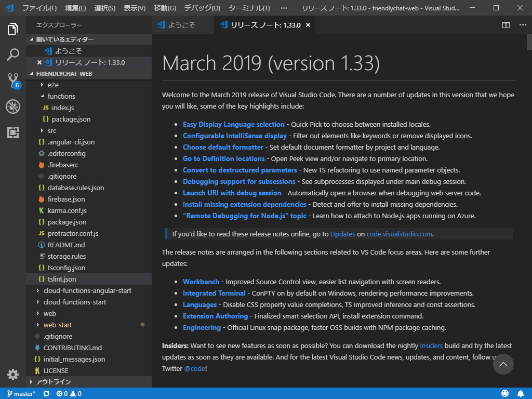Click the feedback smiley icon

point(505,393)
